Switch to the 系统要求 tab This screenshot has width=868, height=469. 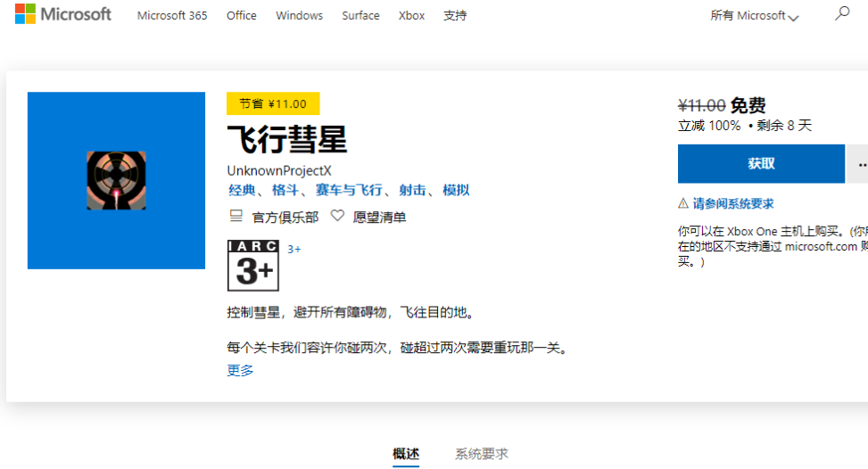point(482,454)
